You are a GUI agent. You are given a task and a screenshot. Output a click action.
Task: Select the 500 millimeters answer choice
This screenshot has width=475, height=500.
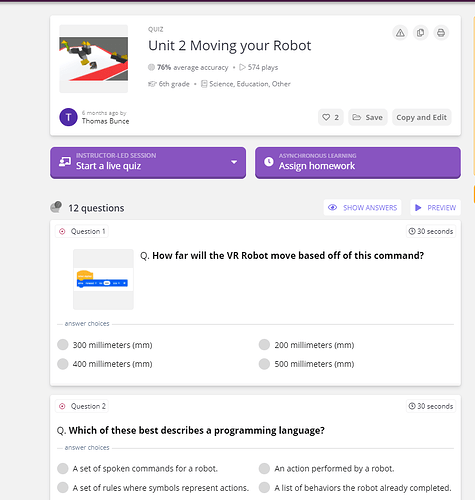tap(306, 364)
